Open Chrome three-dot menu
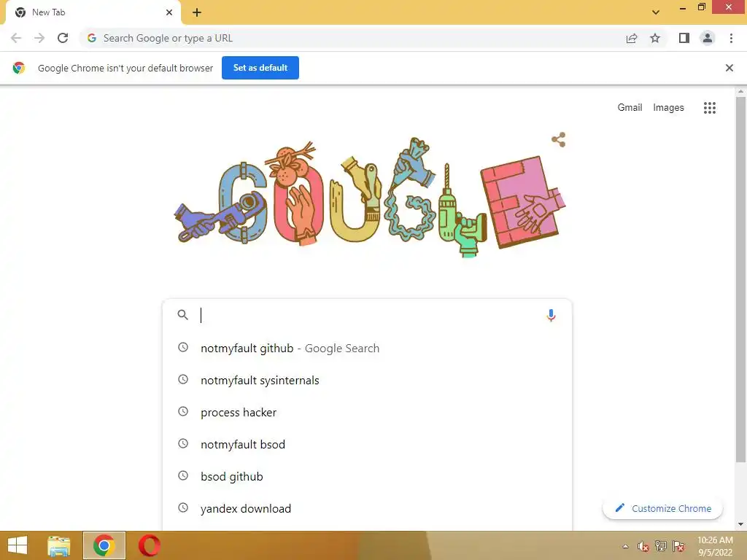747x560 pixels. click(x=731, y=38)
